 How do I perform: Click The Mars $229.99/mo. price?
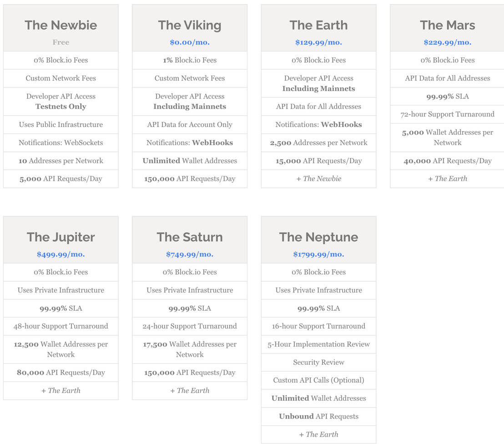coord(448,42)
